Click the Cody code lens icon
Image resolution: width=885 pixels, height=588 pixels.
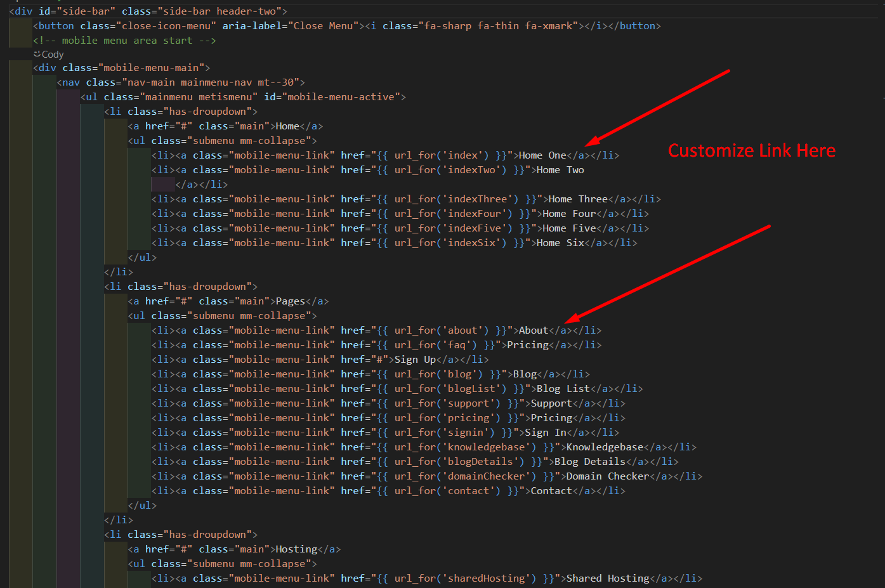37,55
